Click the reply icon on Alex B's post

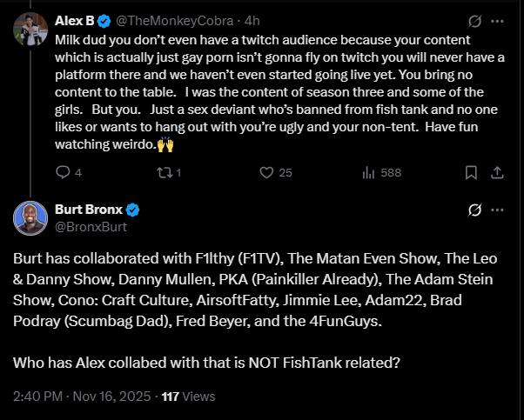[x=63, y=172]
